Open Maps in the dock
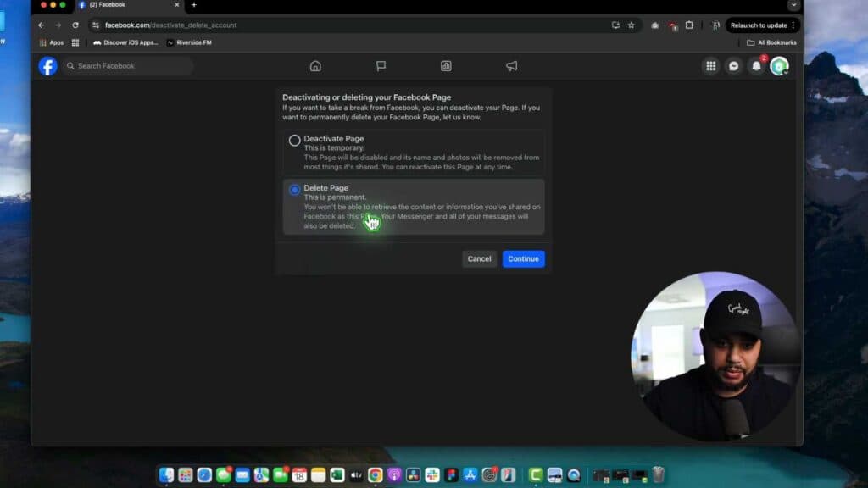 click(x=261, y=474)
